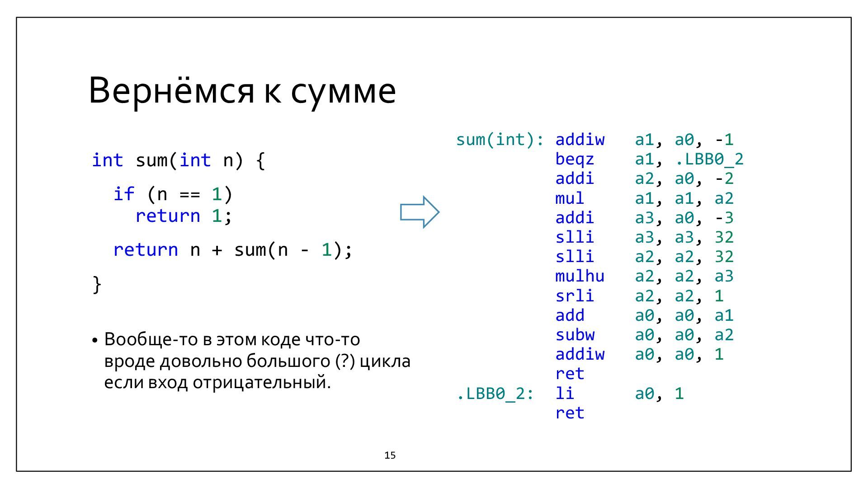Click the "return 1;" statement
Screen dimensions: 868x488
pos(184,216)
